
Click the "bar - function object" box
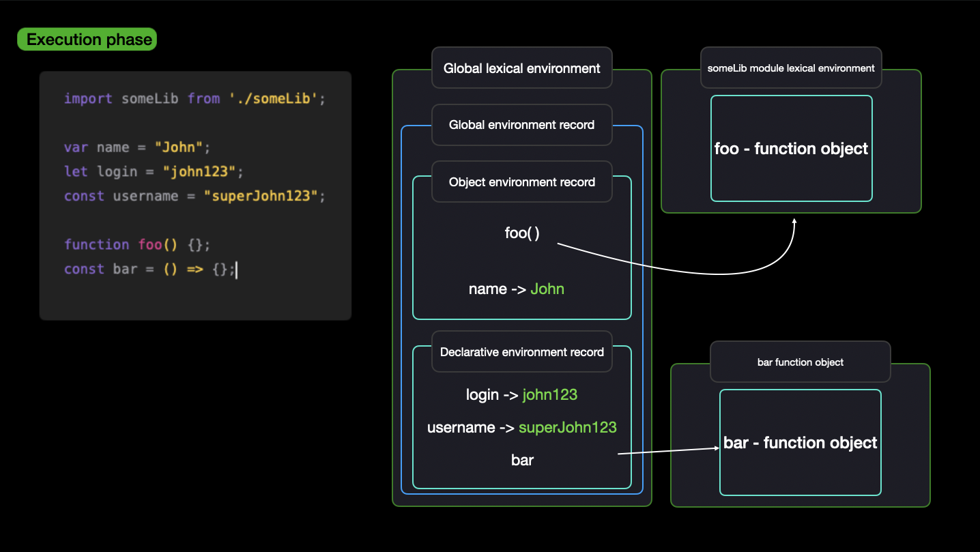click(801, 443)
